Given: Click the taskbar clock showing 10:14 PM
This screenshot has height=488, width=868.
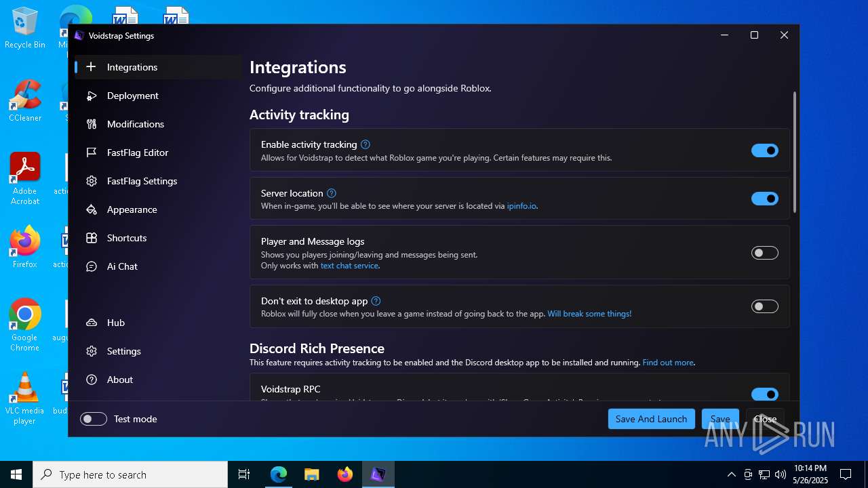Looking at the screenshot, I should tap(810, 474).
